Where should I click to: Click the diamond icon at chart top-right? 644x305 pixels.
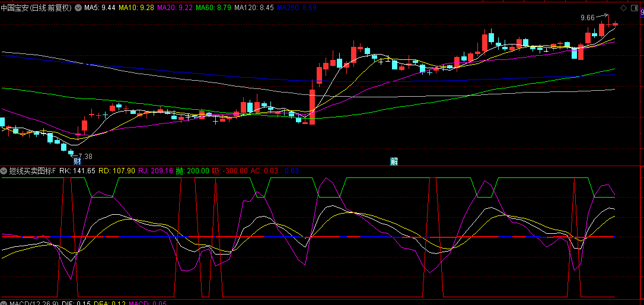[623, 8]
